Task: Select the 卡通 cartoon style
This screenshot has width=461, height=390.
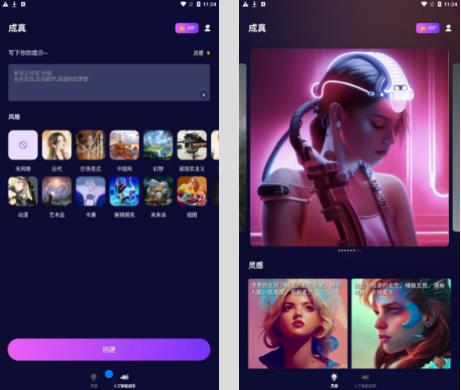Action: point(91,191)
